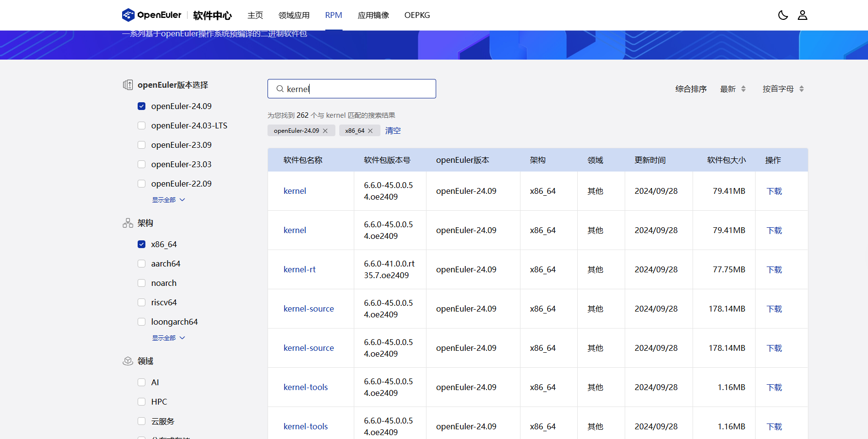Click the domain section cube icon
Screen dimensions: 868x439
coord(128,361)
